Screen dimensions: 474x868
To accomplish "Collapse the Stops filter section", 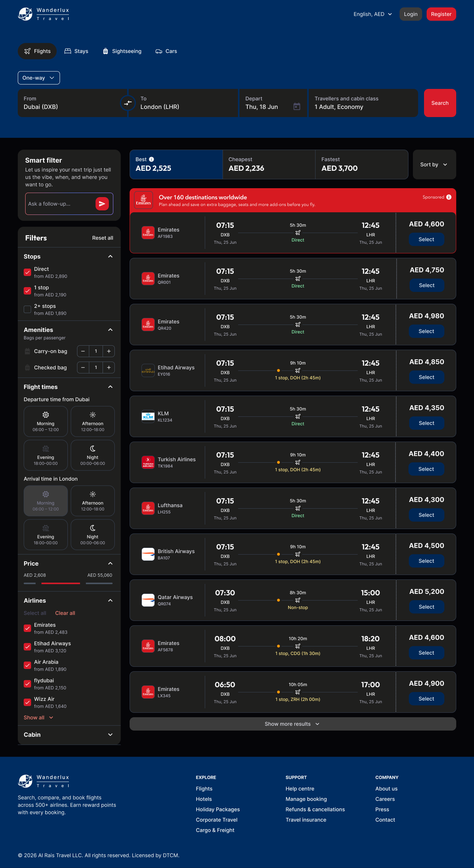I will coord(110,256).
